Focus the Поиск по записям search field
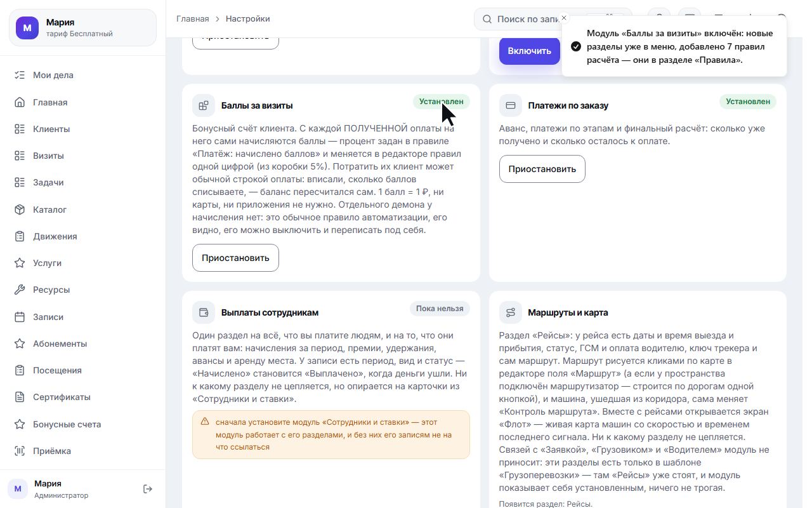 (x=553, y=19)
